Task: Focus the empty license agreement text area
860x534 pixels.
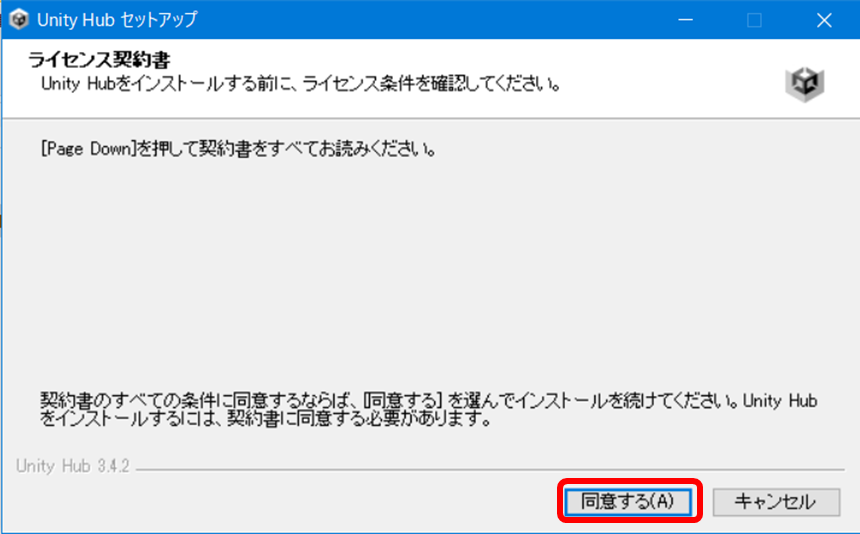Action: (430, 270)
